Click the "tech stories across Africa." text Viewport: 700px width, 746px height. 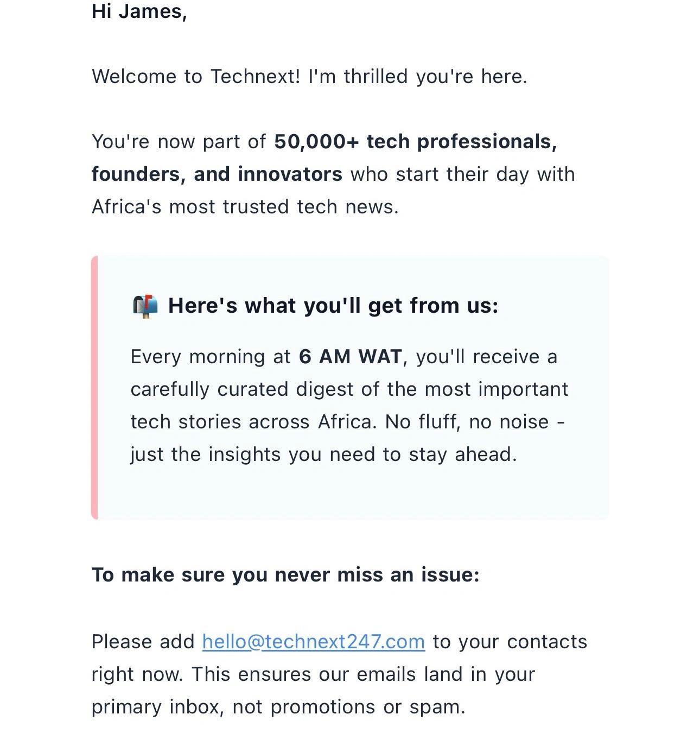253,422
